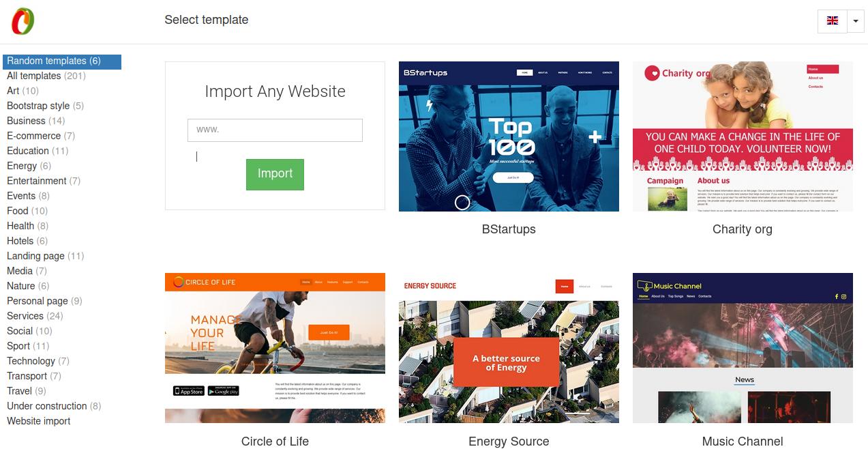Click the UK flag language icon

point(833,21)
